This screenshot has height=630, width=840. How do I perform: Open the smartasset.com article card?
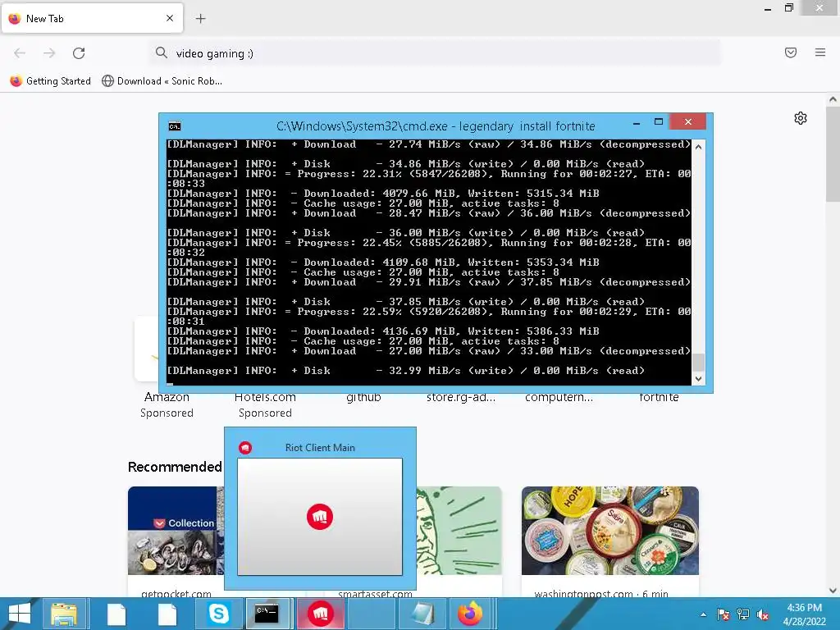click(x=459, y=541)
